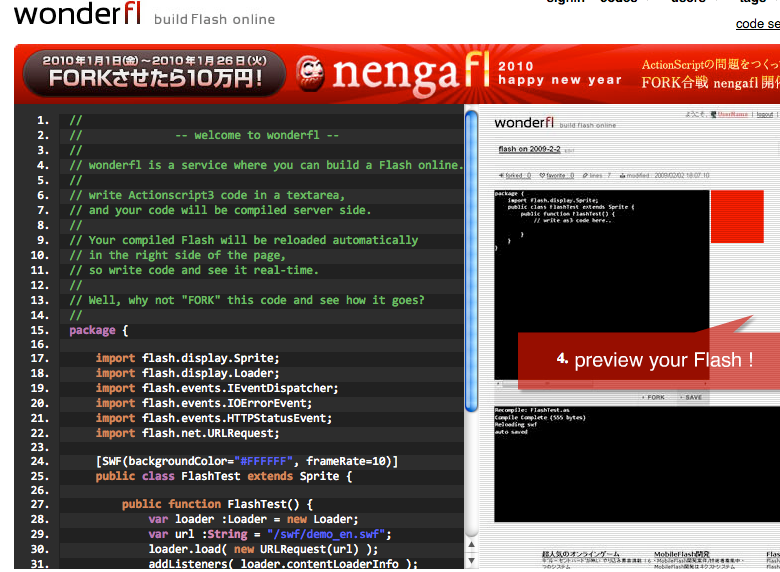Click the '"/swf/demo_en.swf"' string in line 29

click(x=326, y=534)
